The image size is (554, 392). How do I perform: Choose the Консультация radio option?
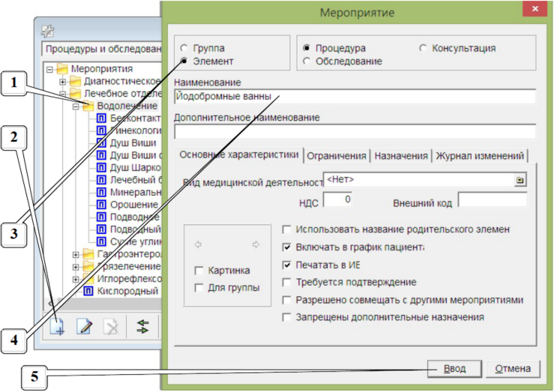(424, 48)
